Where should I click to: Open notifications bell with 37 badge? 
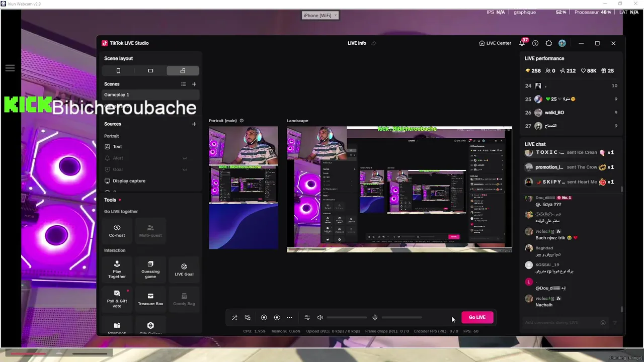pos(522,43)
